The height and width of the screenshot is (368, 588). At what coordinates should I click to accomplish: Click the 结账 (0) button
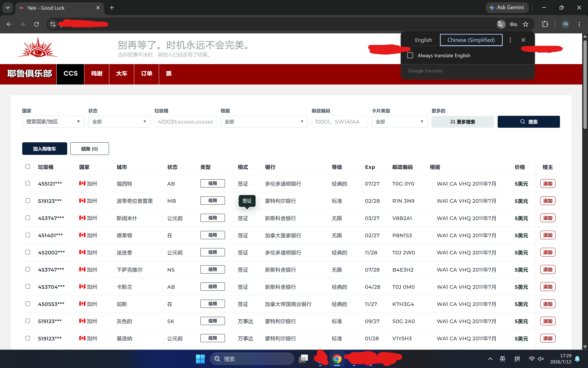point(90,149)
